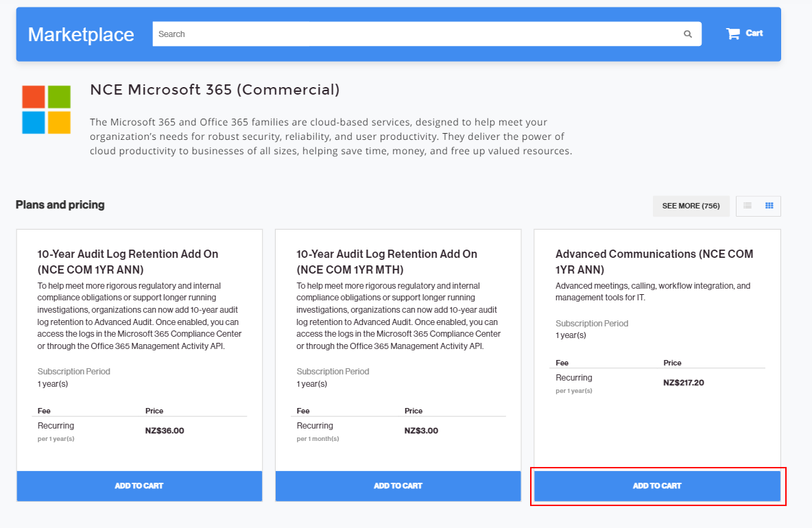Click the NZ$3.00 monthly price
Screen dimensions: 812x528
pos(421,431)
